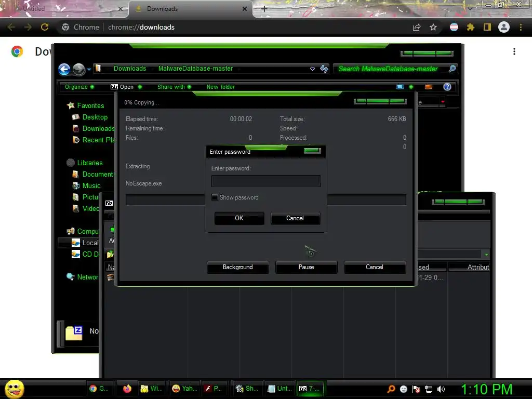532x399 pixels.
Task: Click the Background button in copying dialog
Action: [x=237, y=267]
